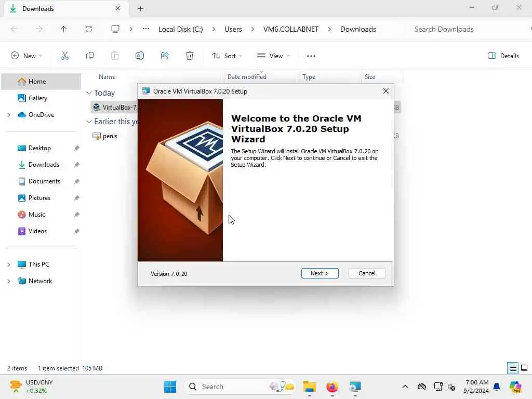Collapse the Today file group
Screen dimensions: 532x399
89,92
